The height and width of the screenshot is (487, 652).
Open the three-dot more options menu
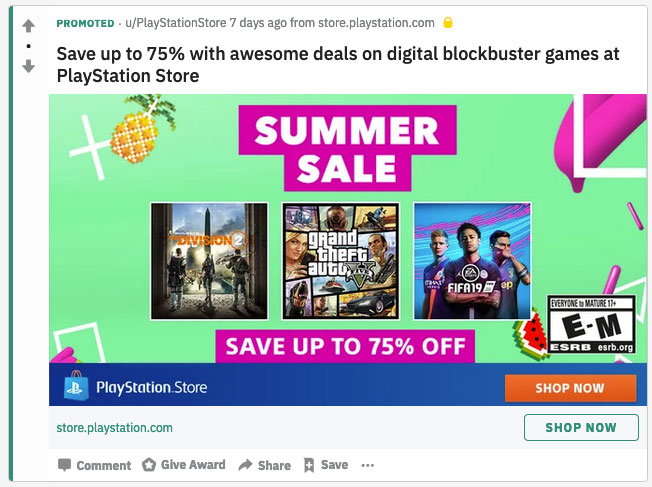(x=368, y=465)
